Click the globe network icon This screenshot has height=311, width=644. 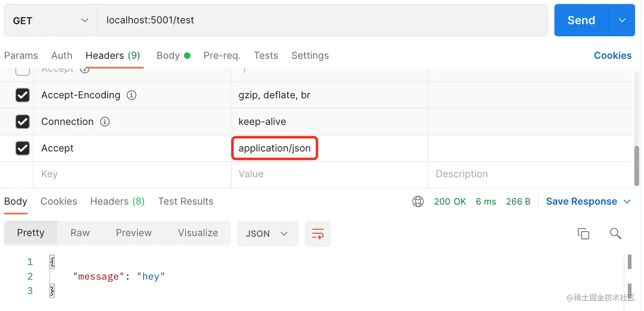point(418,201)
